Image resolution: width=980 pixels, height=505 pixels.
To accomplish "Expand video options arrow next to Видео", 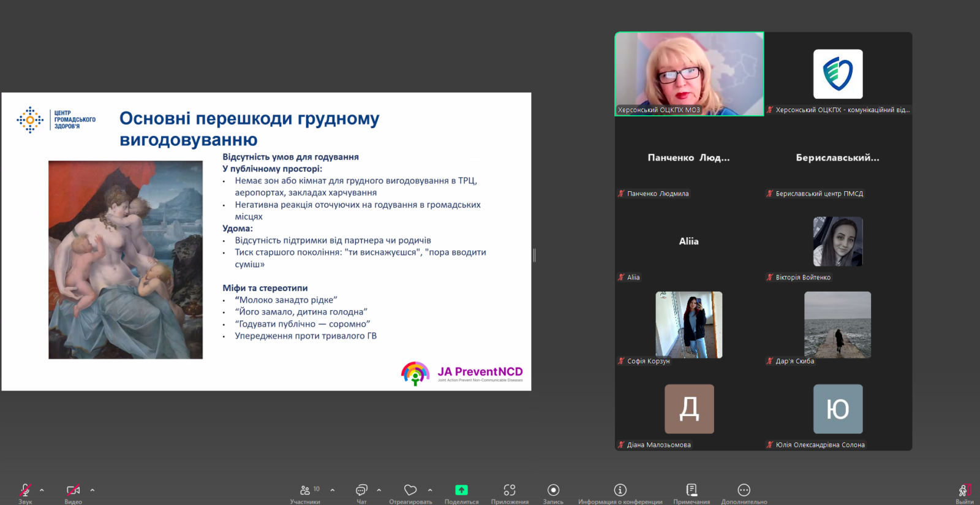I will 92,490.
